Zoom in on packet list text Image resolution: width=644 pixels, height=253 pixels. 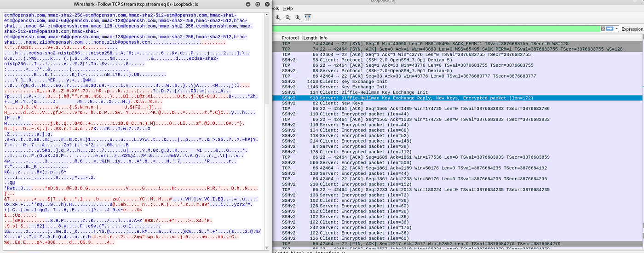tap(278, 18)
